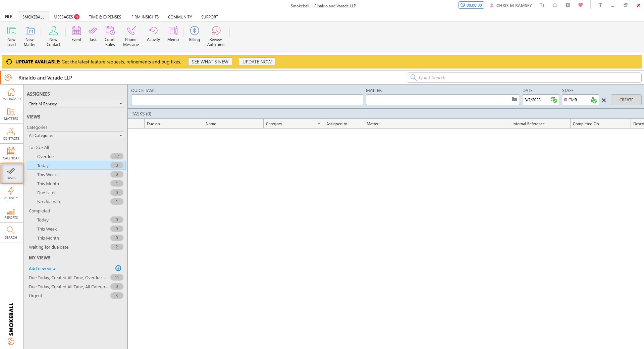Expand the Assignees dropdown

click(x=75, y=104)
